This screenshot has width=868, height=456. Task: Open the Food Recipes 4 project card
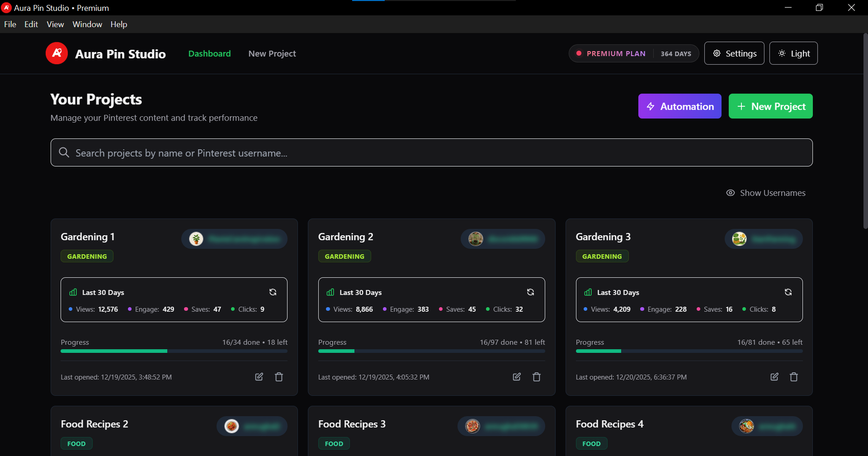(689, 431)
